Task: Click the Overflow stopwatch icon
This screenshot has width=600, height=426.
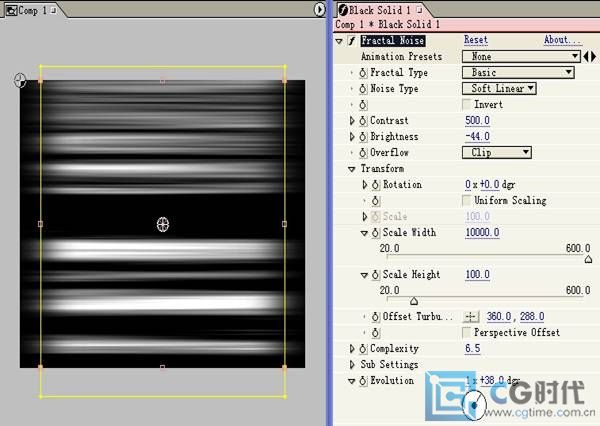Action: 363,153
